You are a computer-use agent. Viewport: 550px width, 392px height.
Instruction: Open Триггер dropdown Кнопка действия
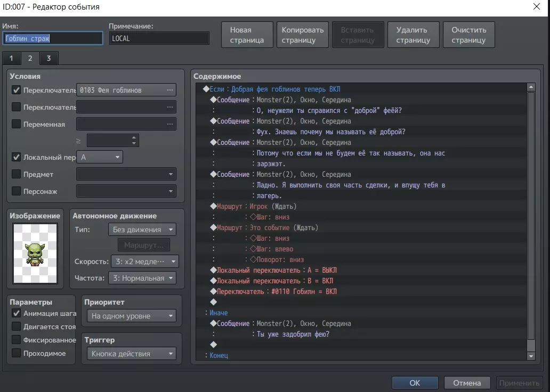click(x=132, y=354)
